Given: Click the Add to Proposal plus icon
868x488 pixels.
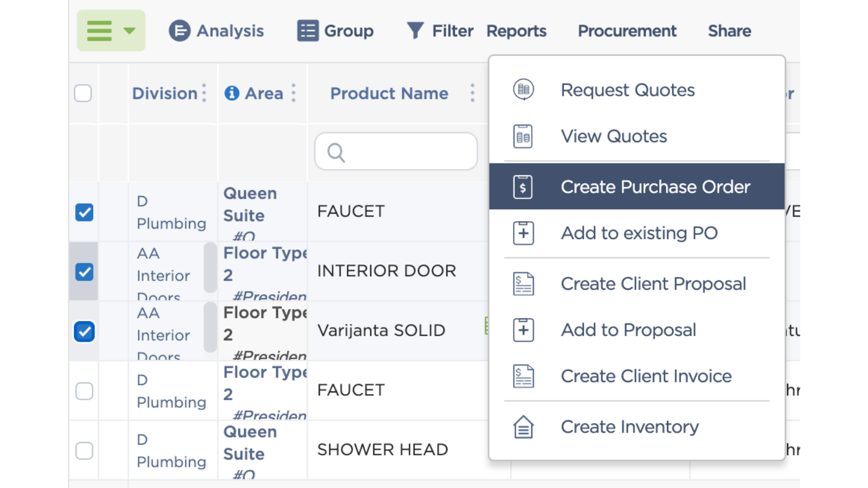Looking at the screenshot, I should (x=523, y=329).
